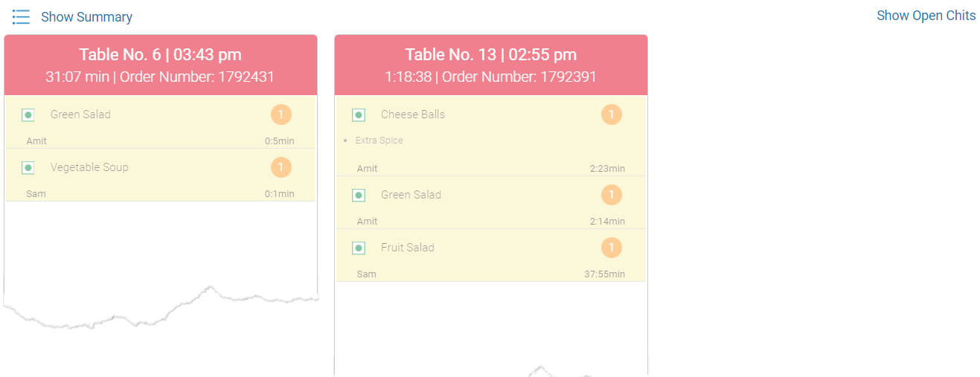This screenshot has height=377, width=980.
Task: Toggle veg marker on Table 13 Green Salad
Action: click(x=359, y=196)
